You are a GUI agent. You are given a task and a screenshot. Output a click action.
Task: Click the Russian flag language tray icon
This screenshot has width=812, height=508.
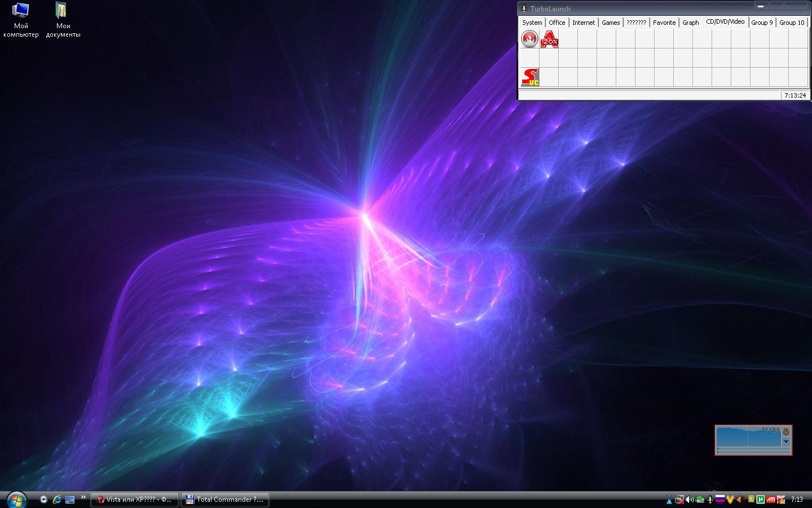click(720, 500)
